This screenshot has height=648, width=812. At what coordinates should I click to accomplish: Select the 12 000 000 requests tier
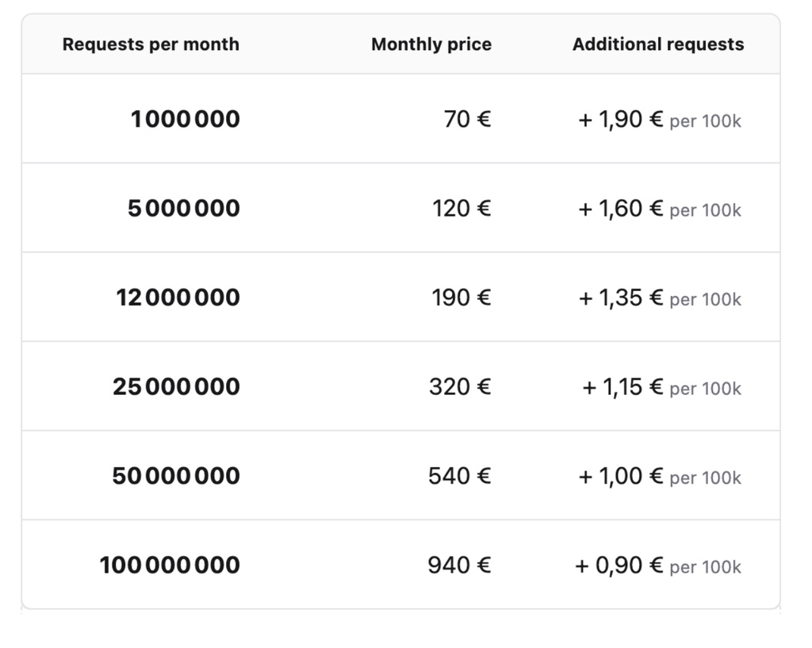[178, 297]
